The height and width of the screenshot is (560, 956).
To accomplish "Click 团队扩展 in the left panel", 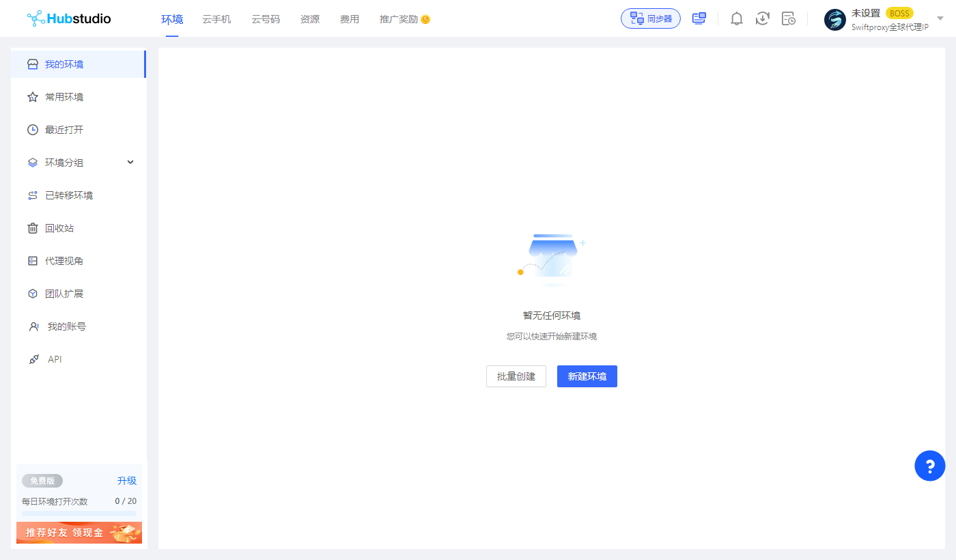I will 63,293.
